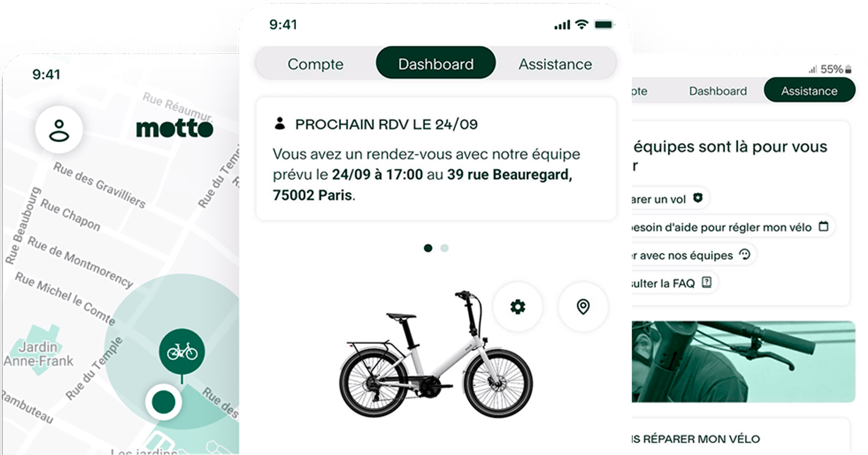The image size is (868, 455).
Task: Click the white electric bike image
Action: tap(436, 354)
